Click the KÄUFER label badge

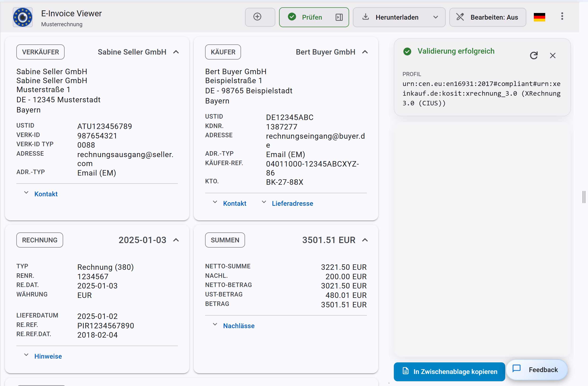coord(223,52)
